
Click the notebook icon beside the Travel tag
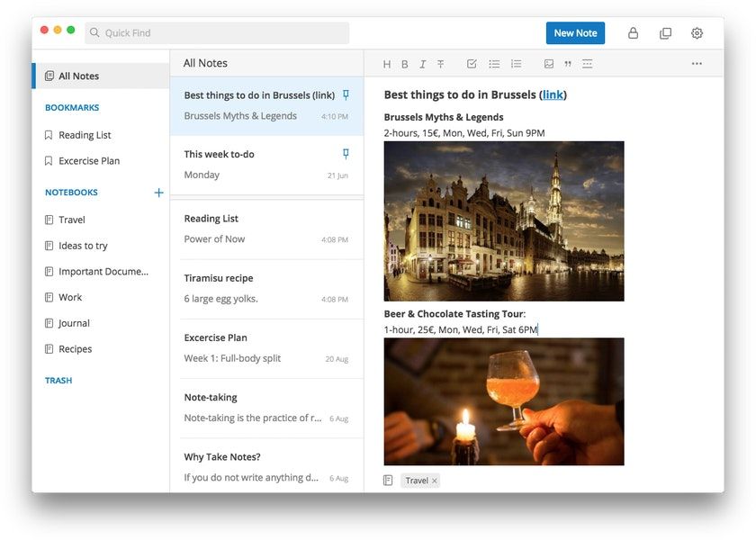tap(388, 481)
